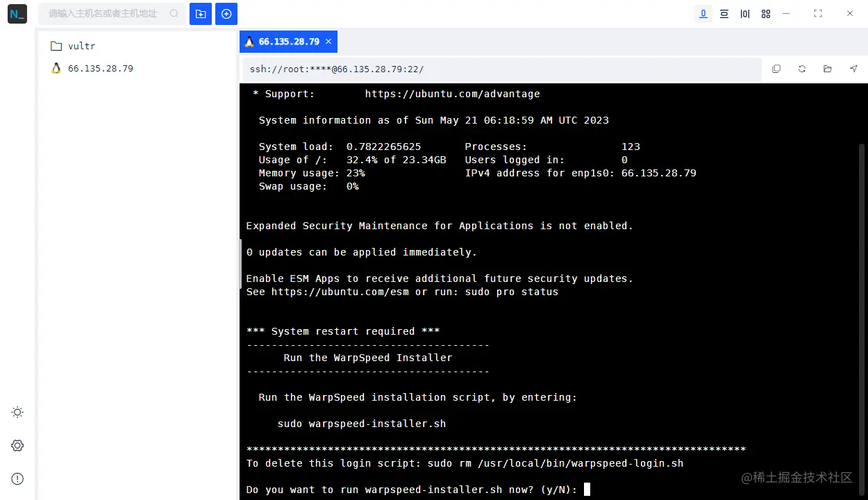Click '0 updates can be applied immediately.' text
The height and width of the screenshot is (500, 868).
pyautogui.click(x=362, y=252)
